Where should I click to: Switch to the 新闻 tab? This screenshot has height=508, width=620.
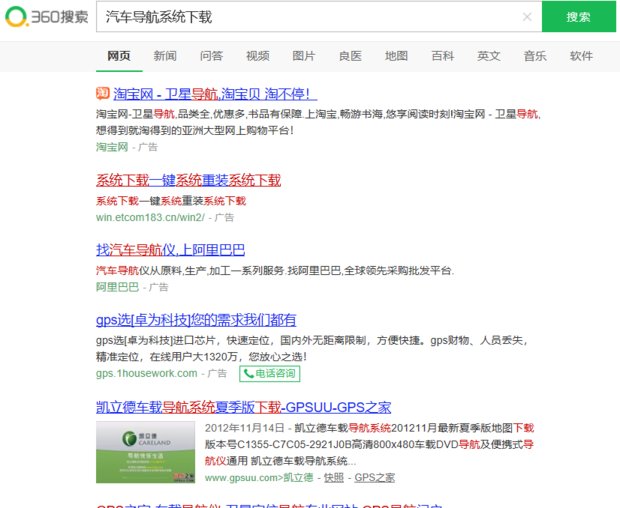[x=165, y=56]
